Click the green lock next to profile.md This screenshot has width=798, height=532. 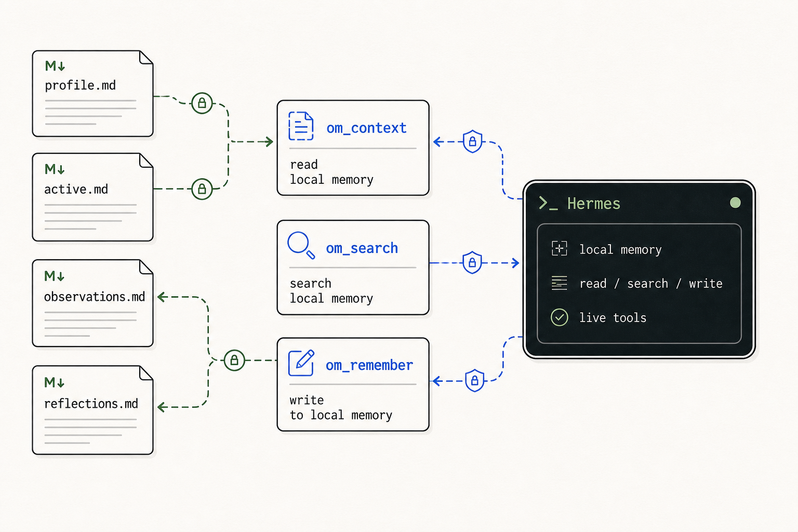click(202, 103)
